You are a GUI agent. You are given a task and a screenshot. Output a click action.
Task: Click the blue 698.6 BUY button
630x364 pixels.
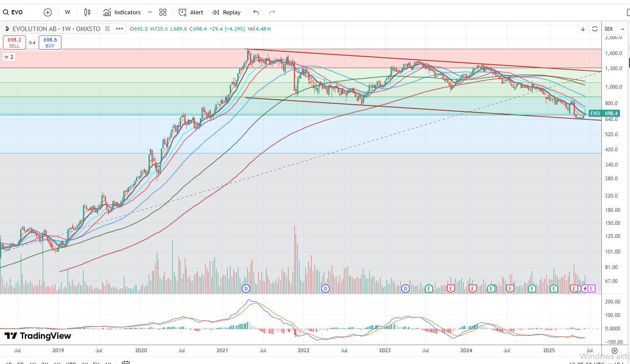(x=50, y=42)
